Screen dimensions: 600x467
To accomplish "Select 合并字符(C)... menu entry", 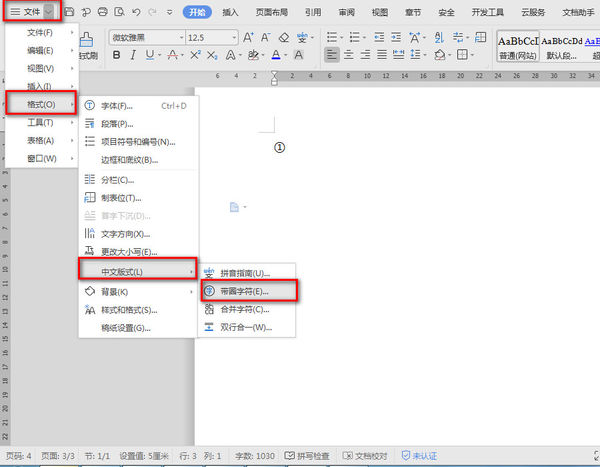I will [x=247, y=309].
